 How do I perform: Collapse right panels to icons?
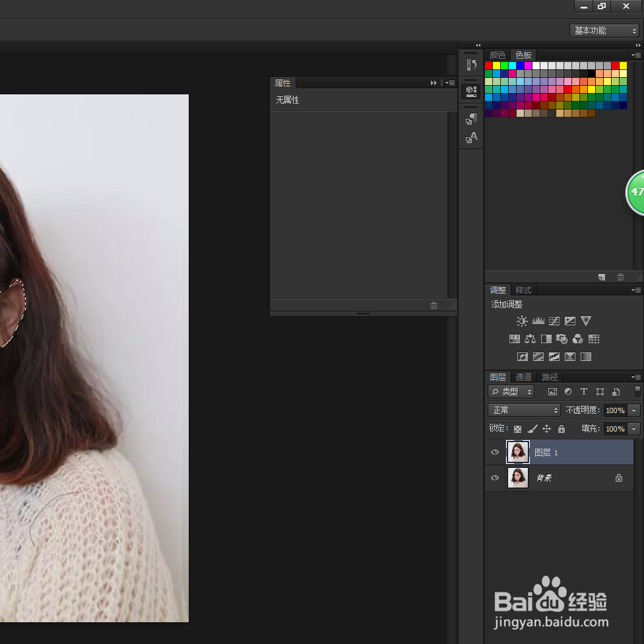638,45
